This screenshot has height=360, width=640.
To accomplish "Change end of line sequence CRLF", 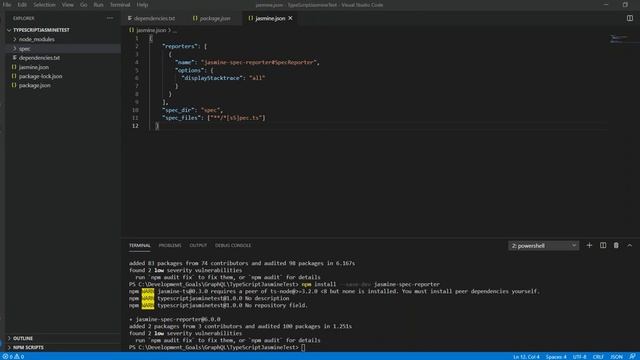I will pyautogui.click(x=598, y=357).
